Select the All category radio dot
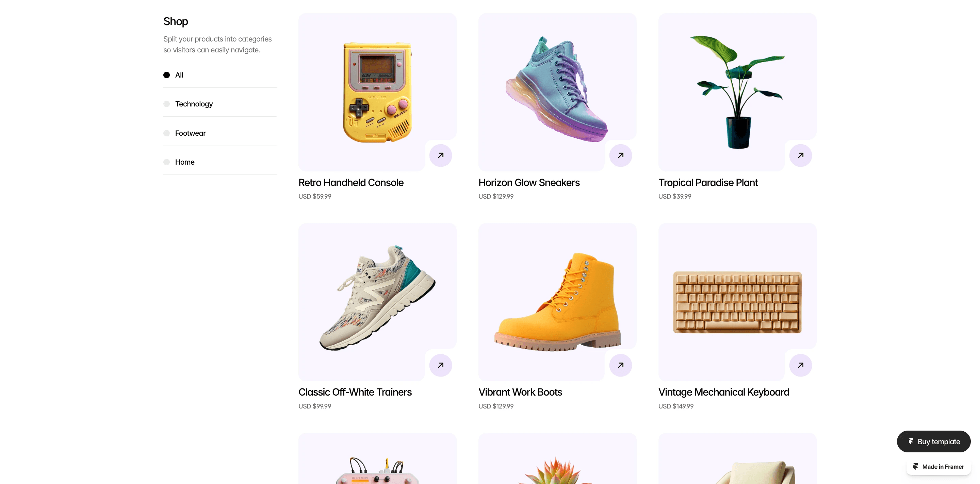The width and height of the screenshot is (980, 484). point(167,75)
